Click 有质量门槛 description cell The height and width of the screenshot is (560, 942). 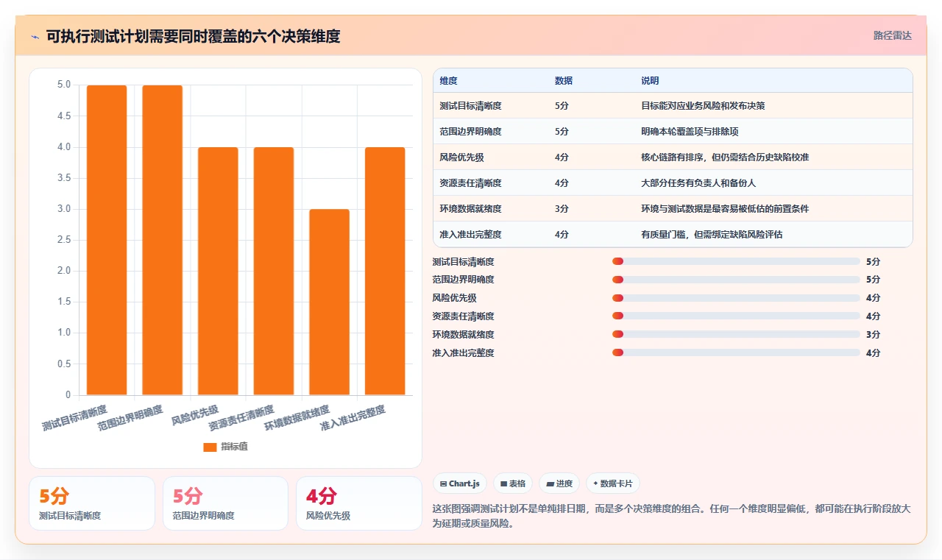(712, 235)
